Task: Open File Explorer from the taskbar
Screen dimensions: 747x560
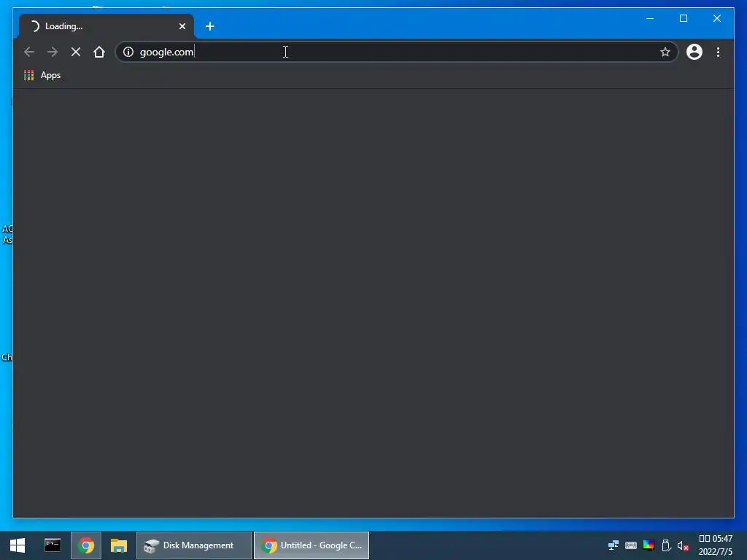Action: coord(119,545)
